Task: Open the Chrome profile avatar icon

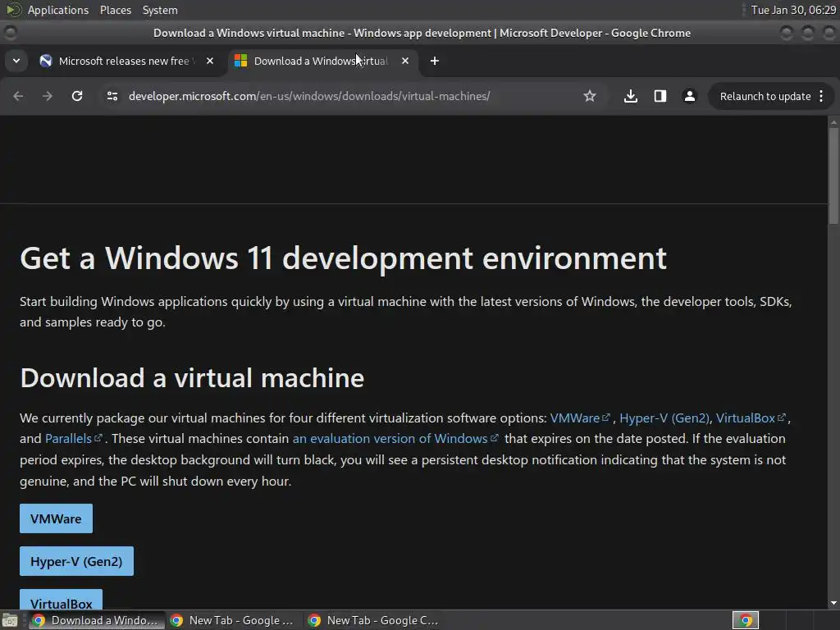Action: pos(689,96)
